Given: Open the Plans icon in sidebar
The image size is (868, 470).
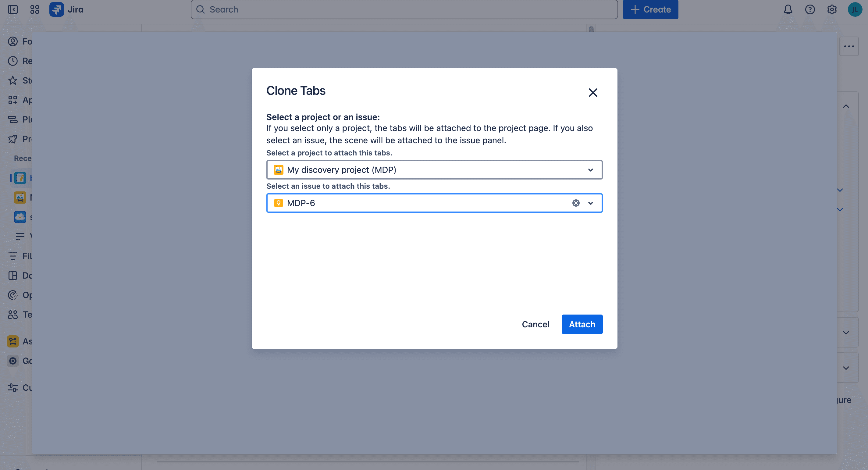Looking at the screenshot, I should click(13, 119).
